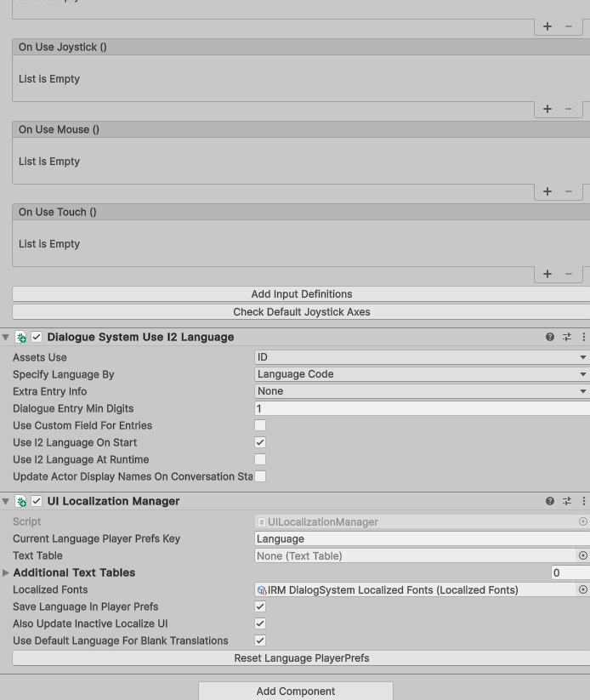590x700 pixels.
Task: Enable Use Custom Field For Entries
Action: point(260,425)
